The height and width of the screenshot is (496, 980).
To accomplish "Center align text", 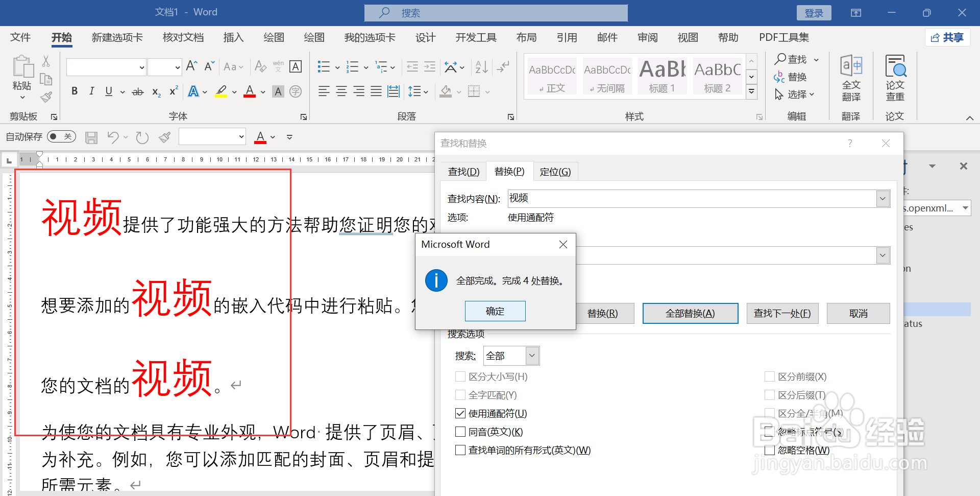I will (x=341, y=91).
